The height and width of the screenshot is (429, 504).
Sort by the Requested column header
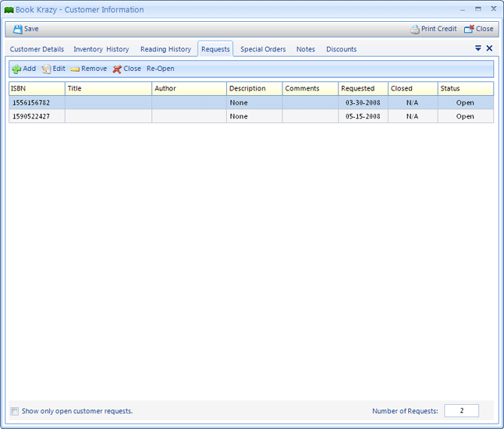pos(363,88)
